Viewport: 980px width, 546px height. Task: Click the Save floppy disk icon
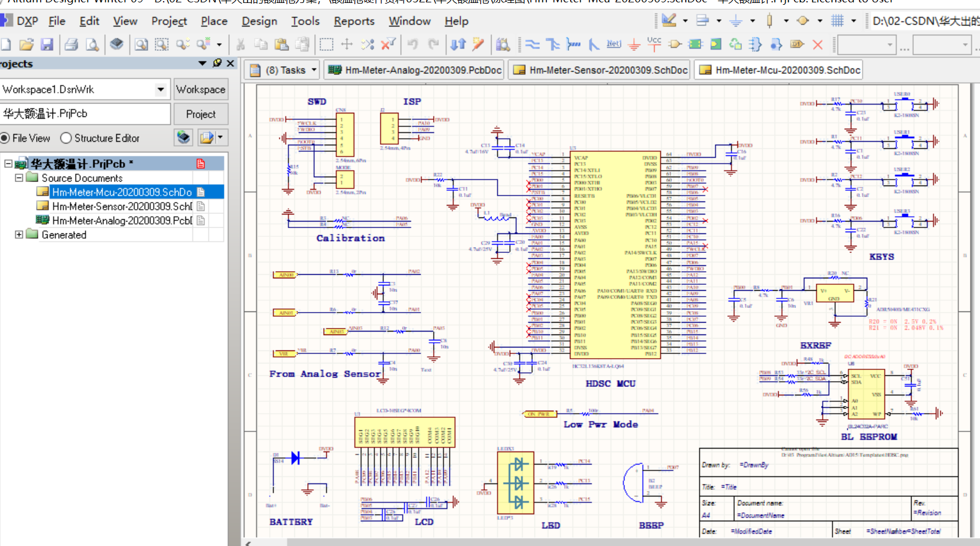tap(47, 44)
